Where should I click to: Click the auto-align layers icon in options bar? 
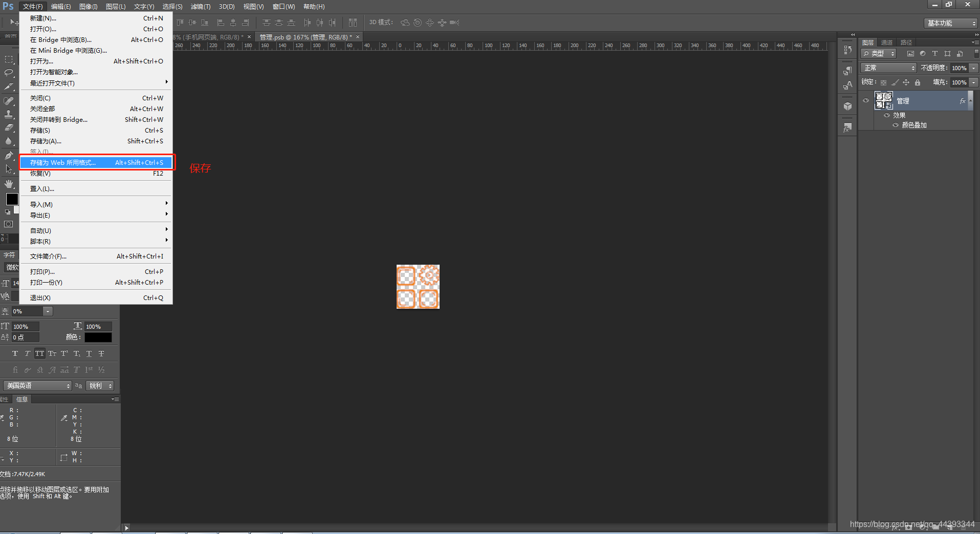(x=353, y=23)
